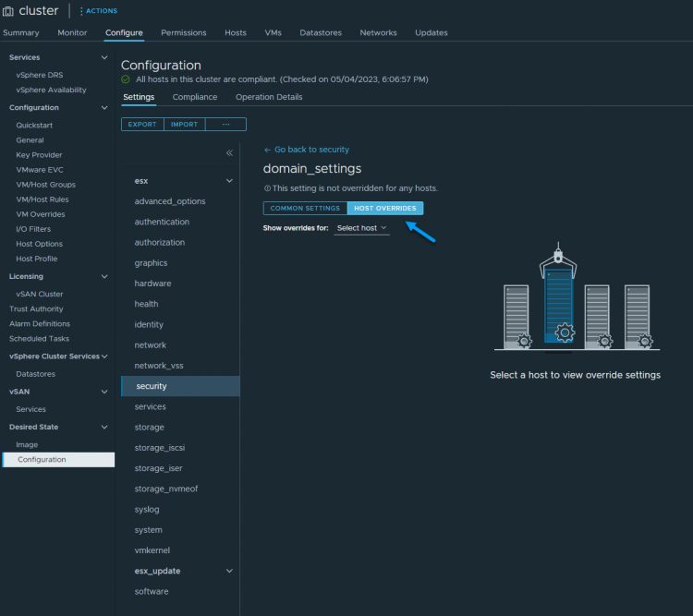Open the Select host dropdown

click(x=361, y=228)
